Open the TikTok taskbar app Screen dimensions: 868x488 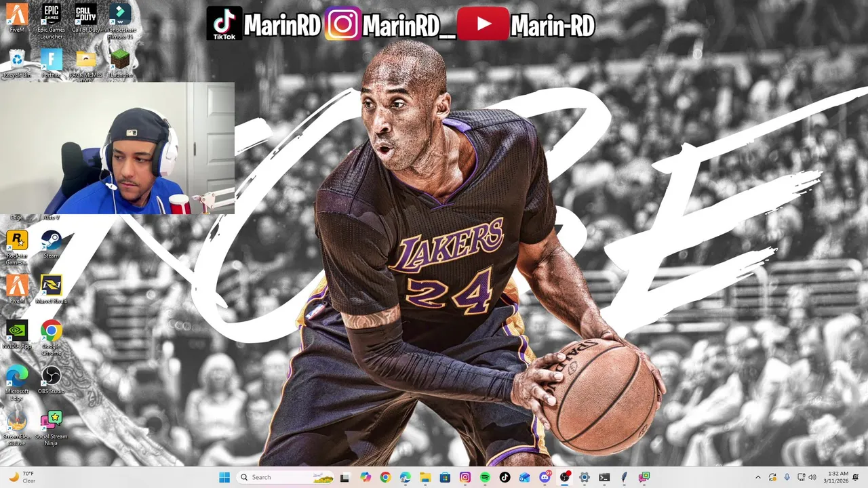click(x=505, y=477)
